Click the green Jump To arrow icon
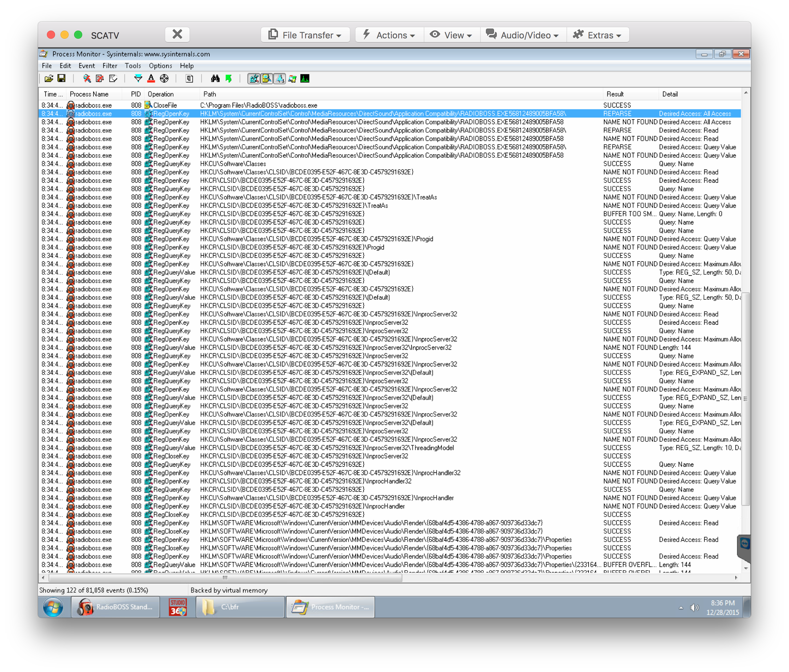Image resolution: width=789 pixels, height=672 pixels. (x=228, y=79)
